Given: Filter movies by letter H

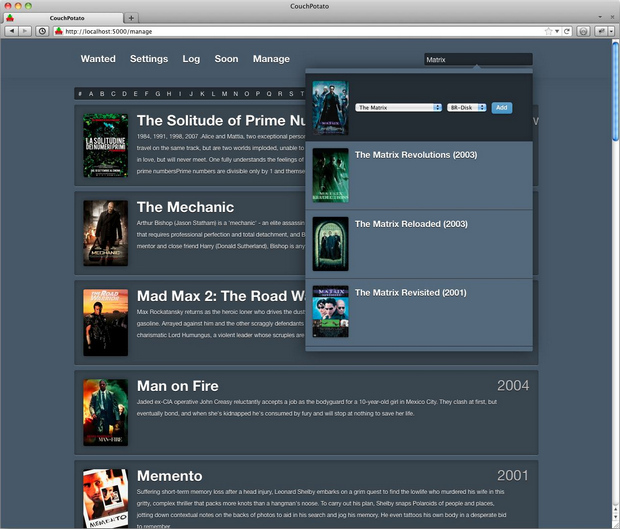Looking at the screenshot, I should 169,94.
